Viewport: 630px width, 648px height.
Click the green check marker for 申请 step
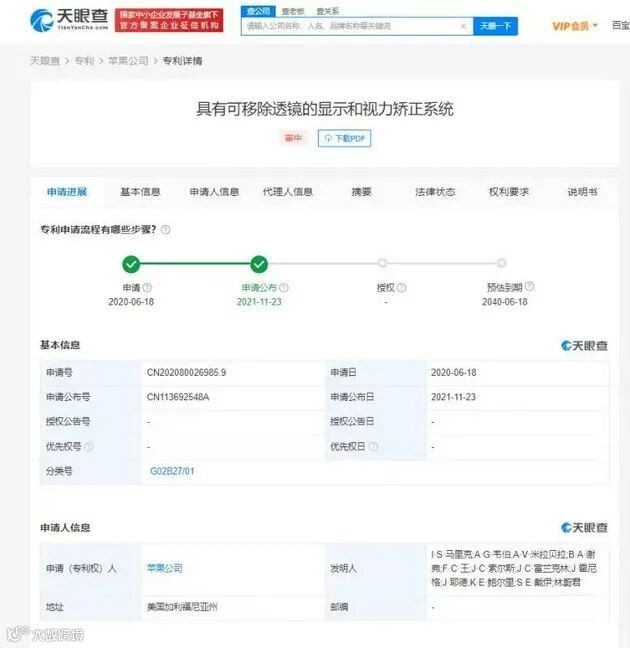[131, 264]
